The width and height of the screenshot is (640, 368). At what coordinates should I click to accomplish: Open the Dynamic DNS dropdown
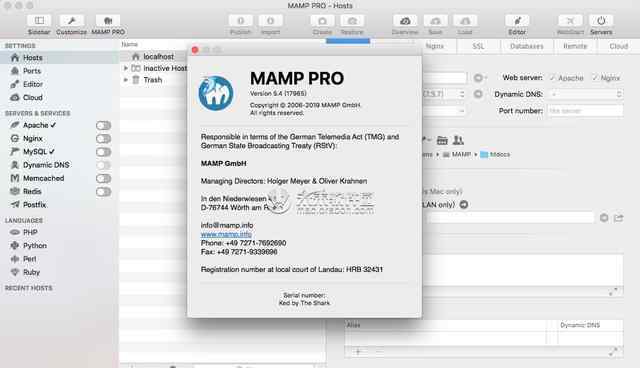[x=585, y=94]
